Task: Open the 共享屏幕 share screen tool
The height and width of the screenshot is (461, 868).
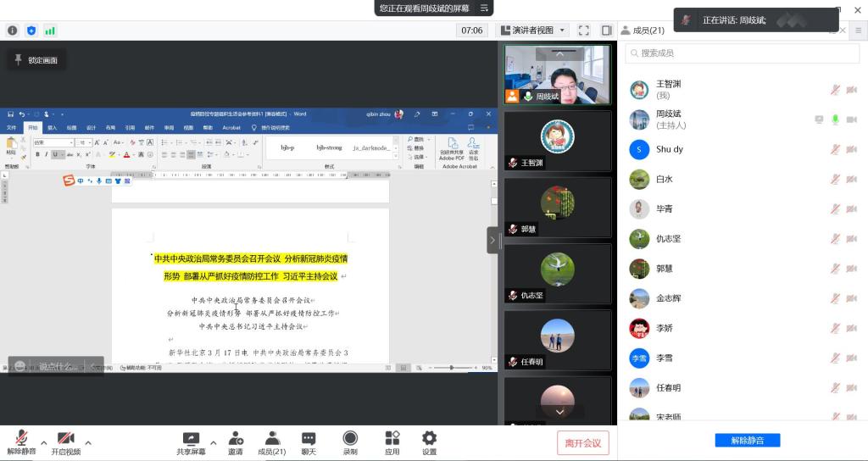Action: pyautogui.click(x=191, y=443)
